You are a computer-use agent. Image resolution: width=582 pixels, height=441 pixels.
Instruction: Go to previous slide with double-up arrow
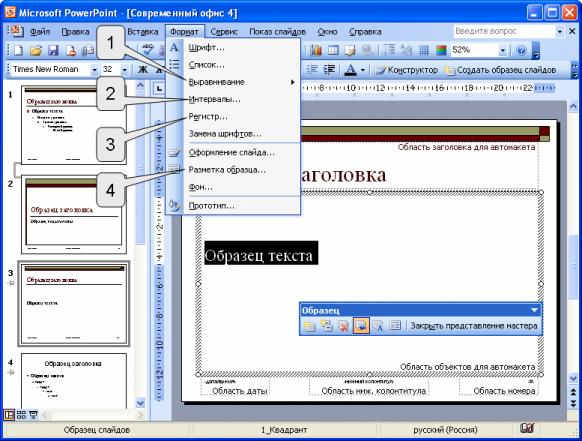[573, 392]
